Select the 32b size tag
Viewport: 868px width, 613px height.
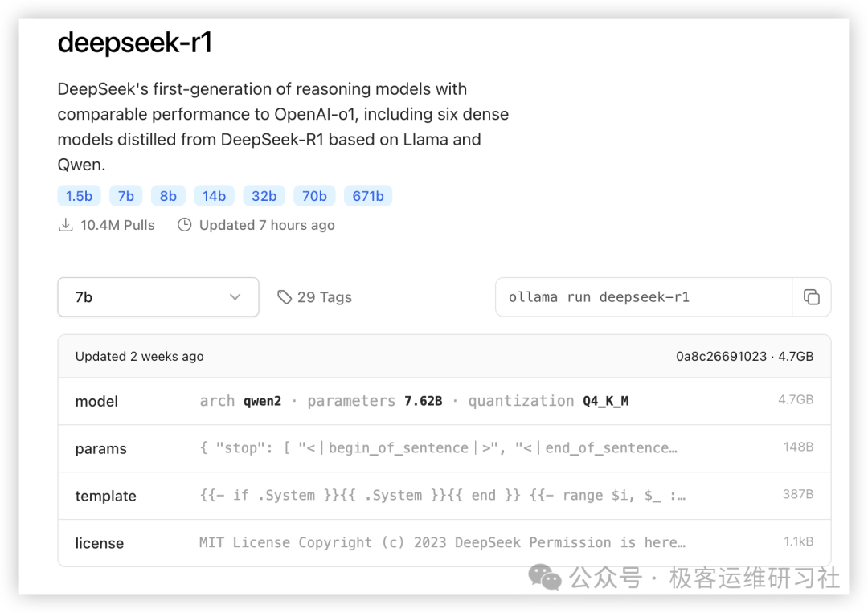[264, 196]
